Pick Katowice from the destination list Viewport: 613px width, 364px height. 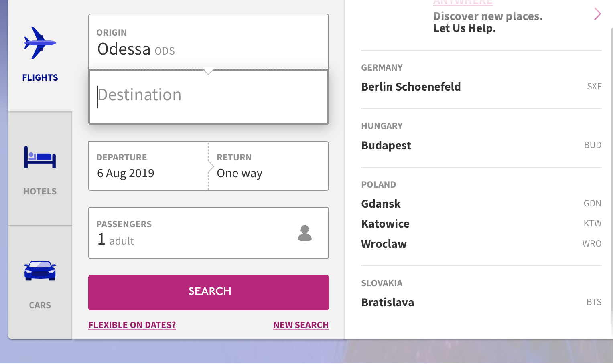coord(385,224)
